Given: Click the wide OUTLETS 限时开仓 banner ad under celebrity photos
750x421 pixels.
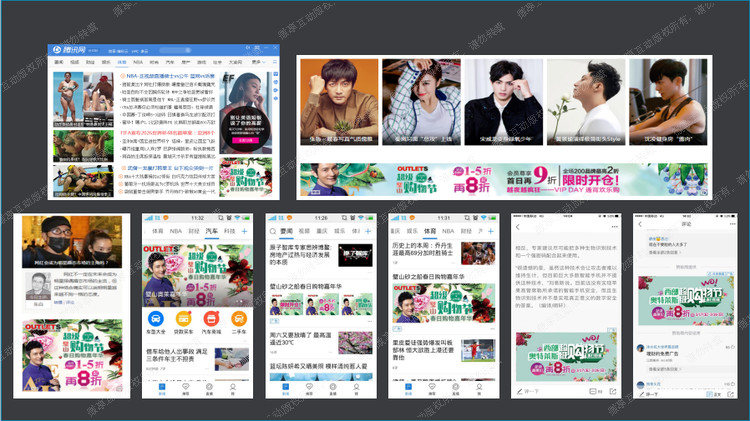Looking at the screenshot, I should click(504, 179).
